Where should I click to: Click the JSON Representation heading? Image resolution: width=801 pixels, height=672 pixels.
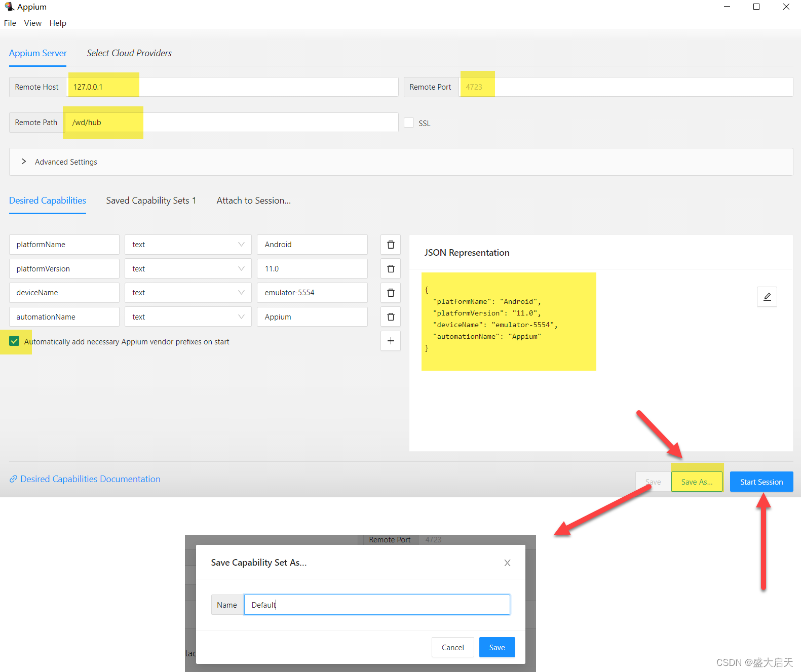(x=467, y=253)
